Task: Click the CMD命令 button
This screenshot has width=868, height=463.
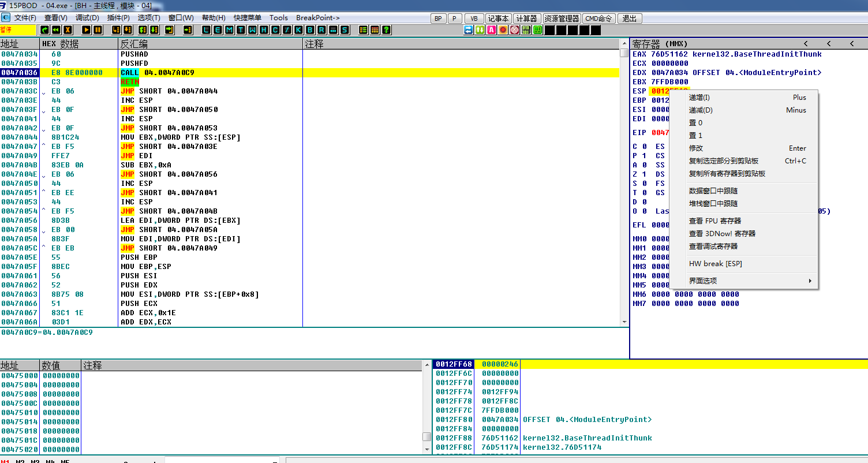Action: (x=598, y=18)
